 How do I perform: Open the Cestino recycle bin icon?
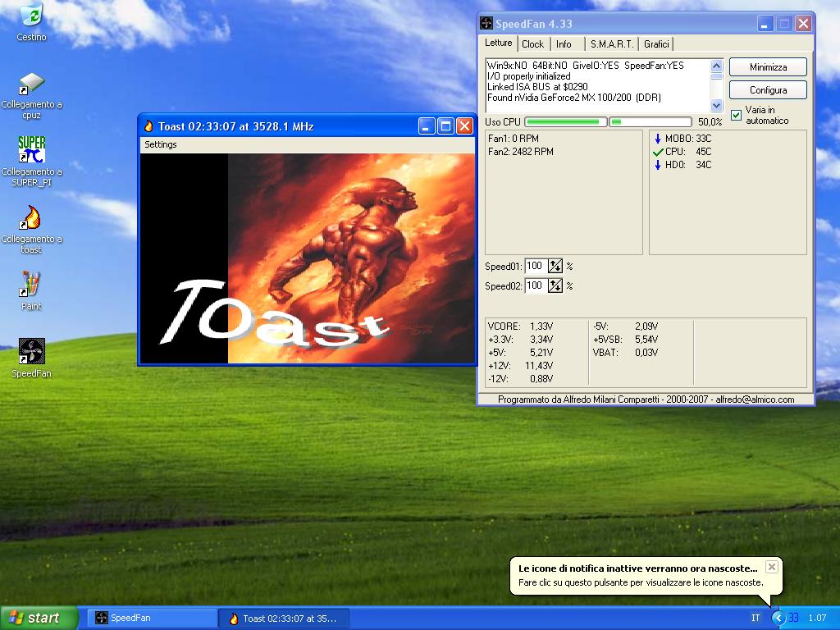tap(31, 22)
